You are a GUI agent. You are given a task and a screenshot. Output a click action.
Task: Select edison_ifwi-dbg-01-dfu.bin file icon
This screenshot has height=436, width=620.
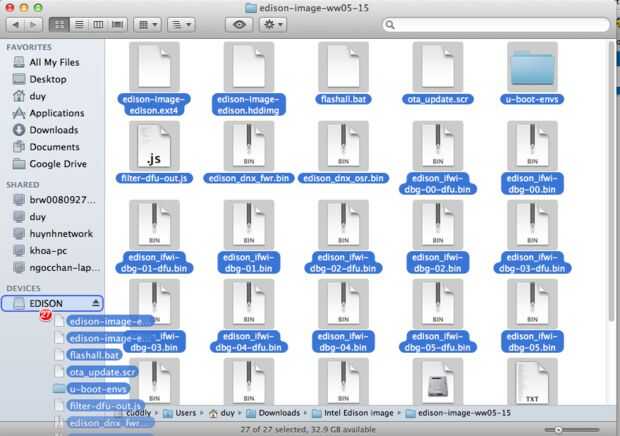pyautogui.click(x=154, y=225)
